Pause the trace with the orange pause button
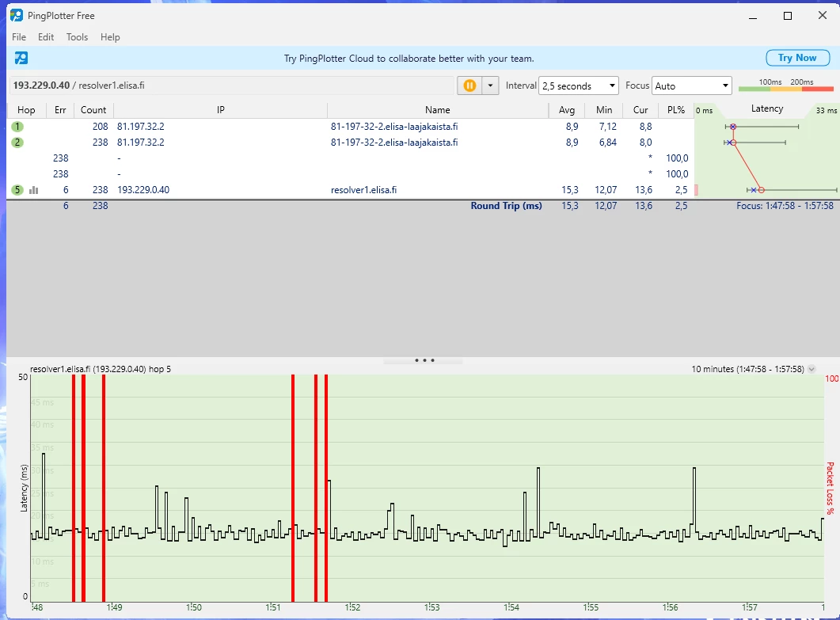The width and height of the screenshot is (840, 620). 469,86
